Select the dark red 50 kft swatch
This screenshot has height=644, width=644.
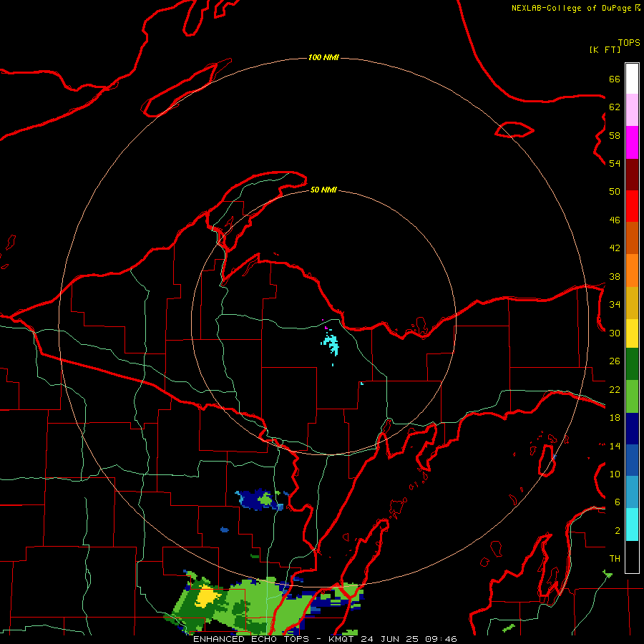pyautogui.click(x=632, y=175)
